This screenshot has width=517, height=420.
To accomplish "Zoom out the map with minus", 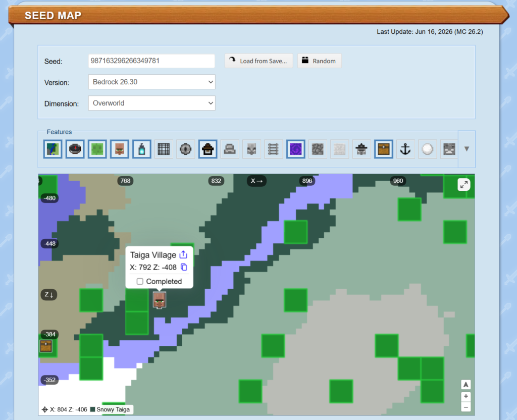I will point(466,407).
